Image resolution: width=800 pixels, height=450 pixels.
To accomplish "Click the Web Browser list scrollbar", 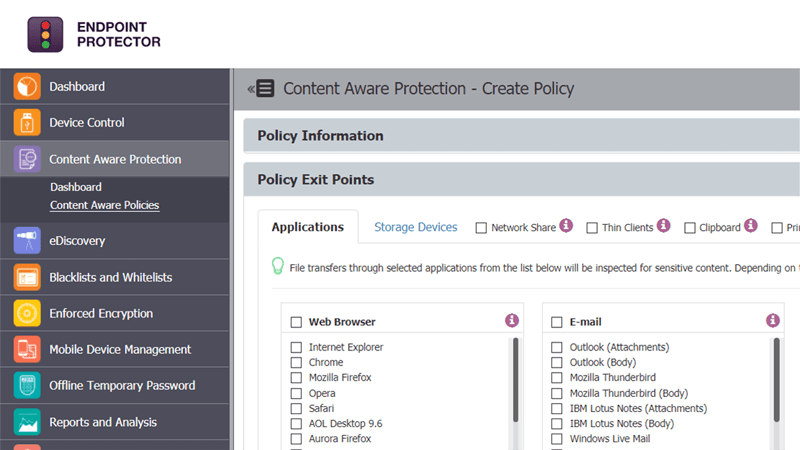I will pos(516,380).
